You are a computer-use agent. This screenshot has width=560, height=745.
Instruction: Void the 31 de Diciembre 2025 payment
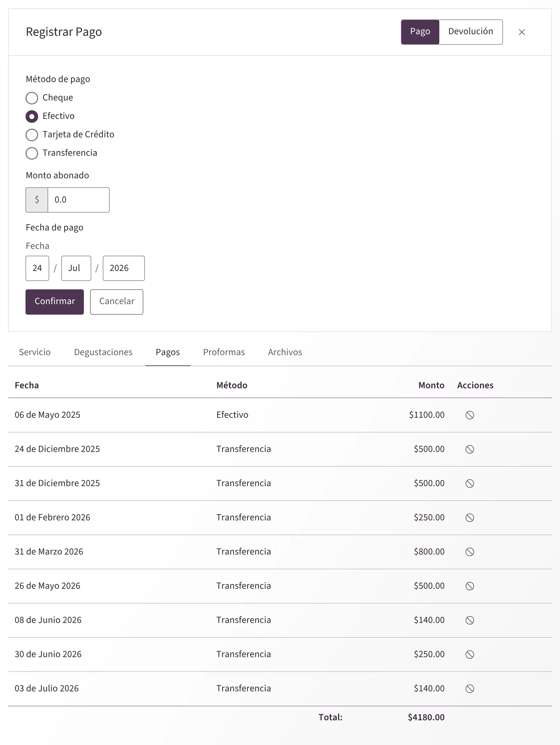tap(470, 483)
